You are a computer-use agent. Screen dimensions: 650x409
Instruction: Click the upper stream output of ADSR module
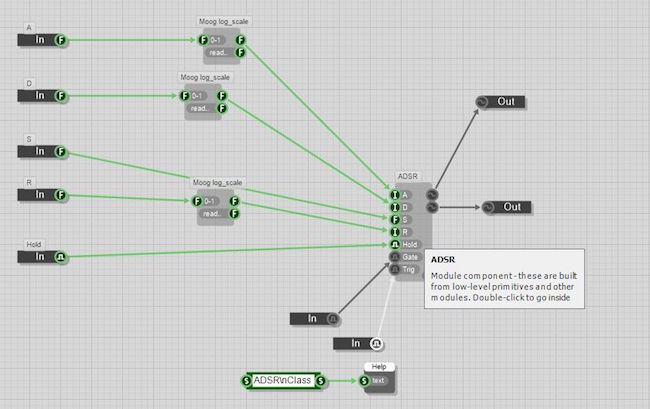[x=431, y=194]
